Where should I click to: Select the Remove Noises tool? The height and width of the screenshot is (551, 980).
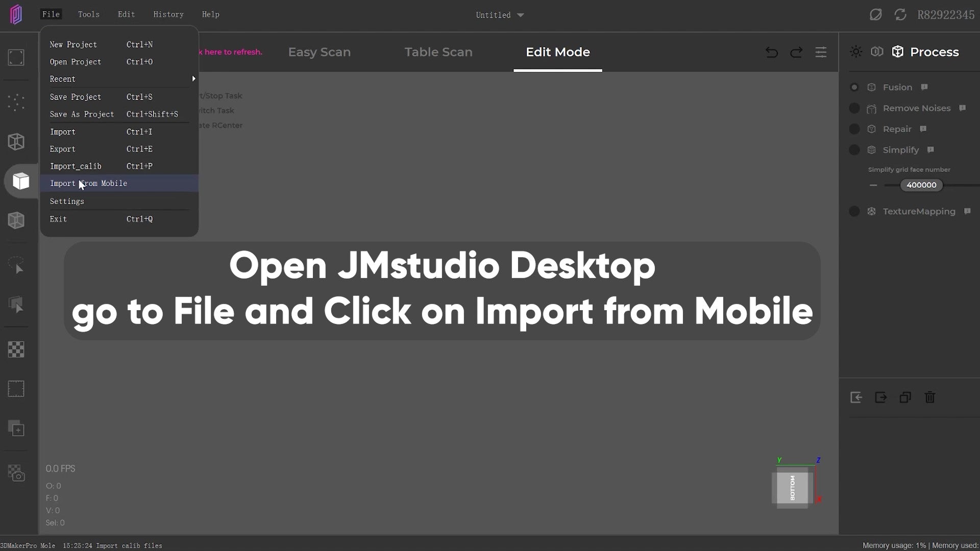917,108
